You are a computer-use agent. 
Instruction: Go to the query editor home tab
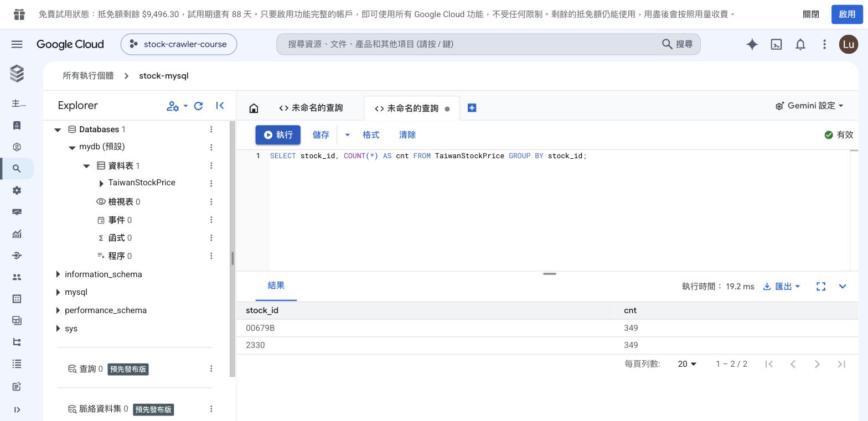click(x=254, y=108)
